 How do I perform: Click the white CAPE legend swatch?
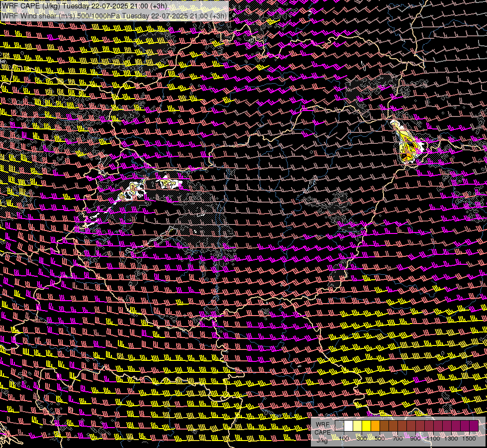(349, 426)
